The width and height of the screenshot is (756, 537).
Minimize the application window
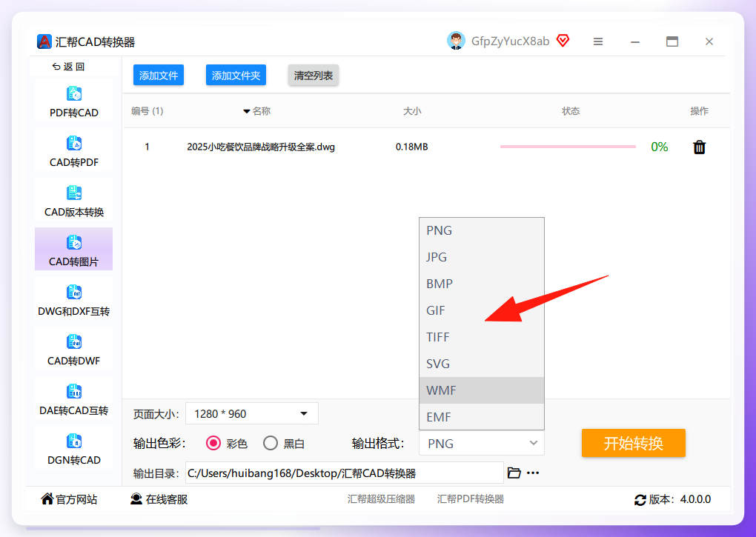[x=635, y=42]
